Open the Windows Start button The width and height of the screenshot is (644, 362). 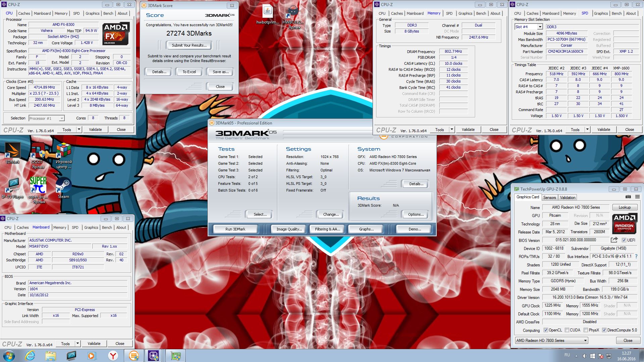[x=9, y=355]
